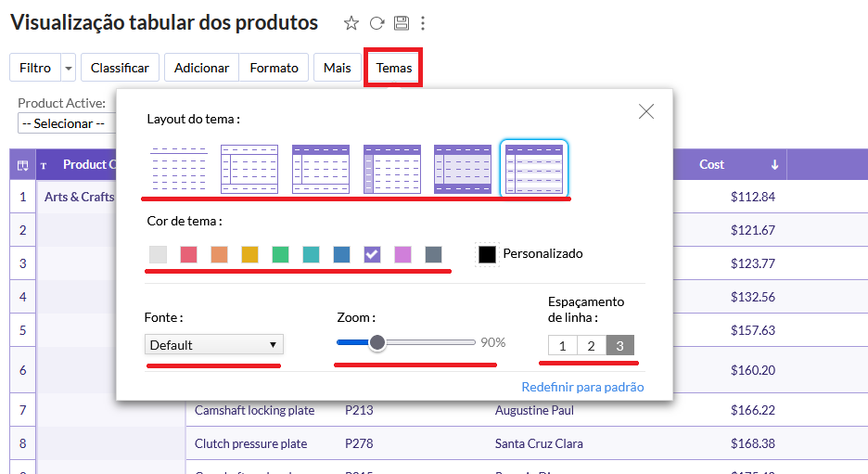868x474 pixels.
Task: Click the freeze columns icon in the table header
Action: click(22, 165)
